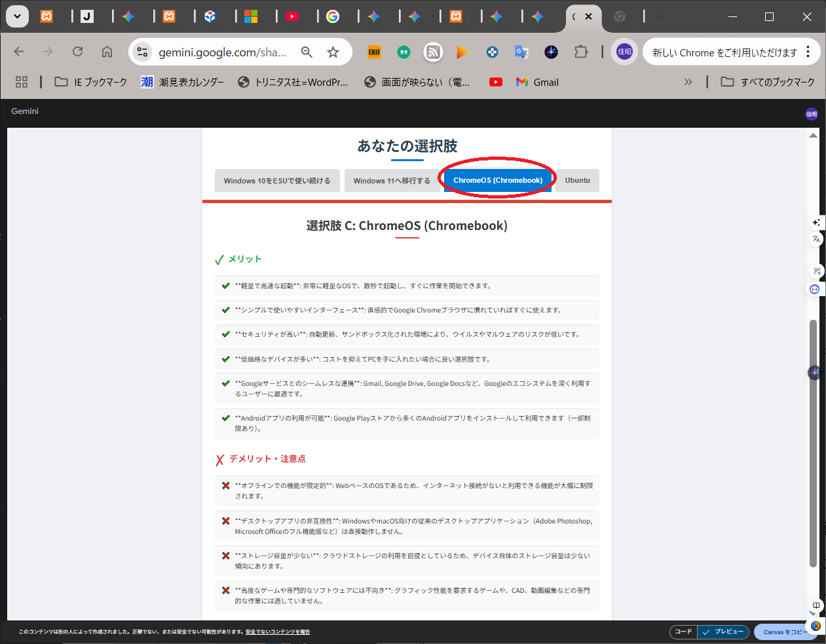
Task: Switch to the Microsoft logo tab
Action: pos(251,16)
